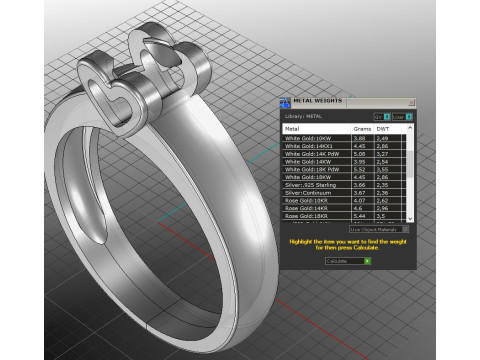480x360 pixels.
Task: Click the Calculate button
Action: [348, 261]
